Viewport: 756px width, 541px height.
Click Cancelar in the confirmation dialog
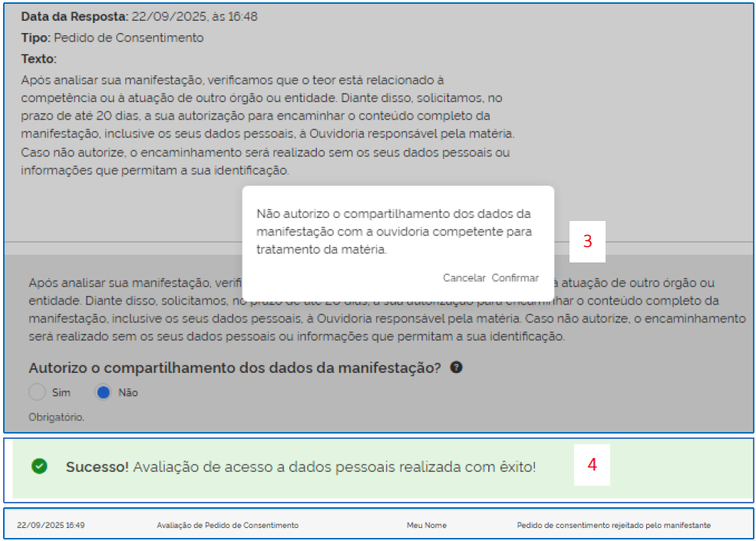pos(464,278)
